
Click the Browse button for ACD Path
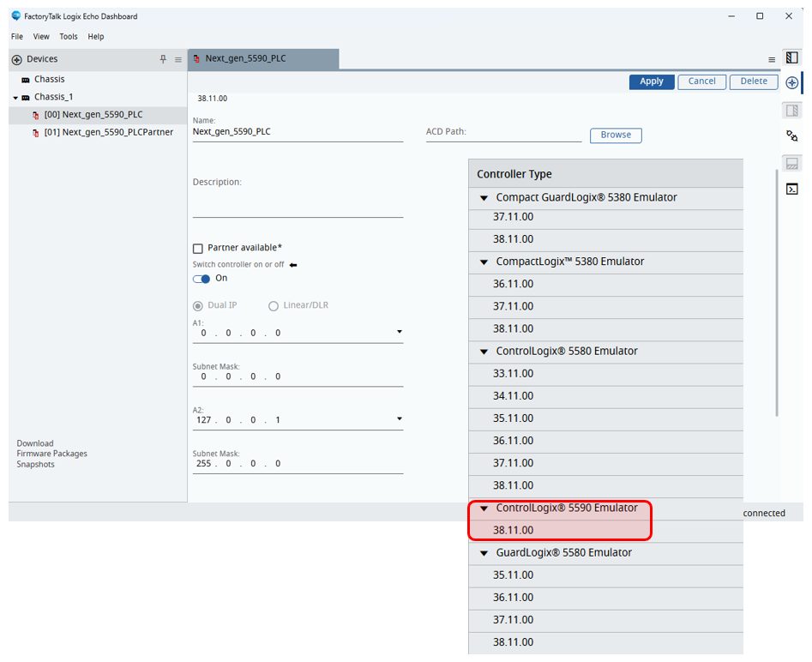click(615, 135)
